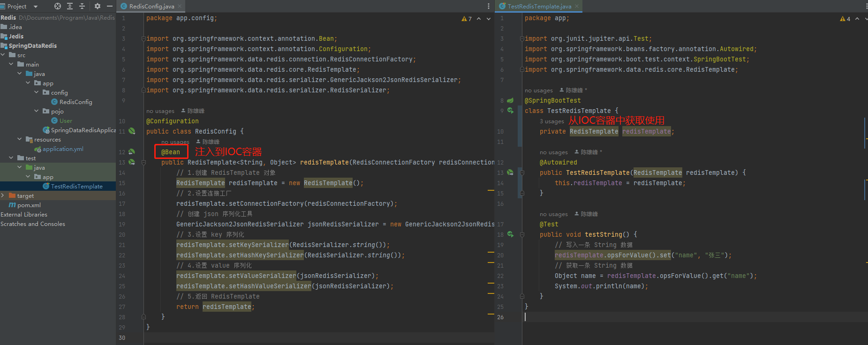Click the Spring leaf gutter icon at @SpringBootTest

coord(510,100)
